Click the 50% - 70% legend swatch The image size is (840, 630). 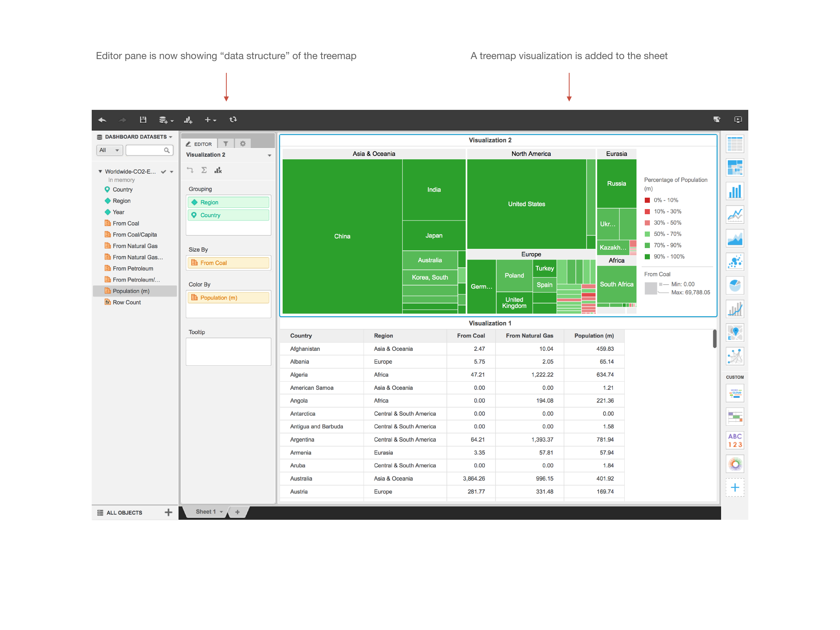[x=647, y=234]
